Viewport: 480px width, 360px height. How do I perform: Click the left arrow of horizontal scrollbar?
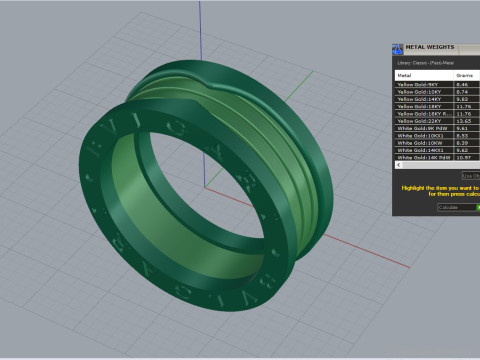click(399, 165)
